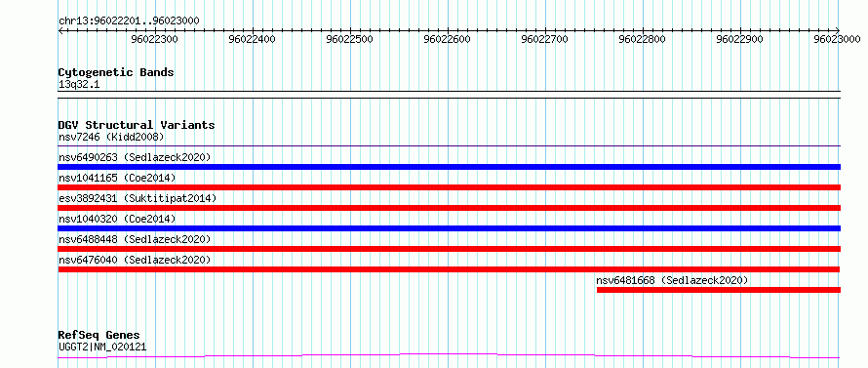This screenshot has height=368, width=868.
Task: Click ruler position label 96022600
Action: click(447, 39)
